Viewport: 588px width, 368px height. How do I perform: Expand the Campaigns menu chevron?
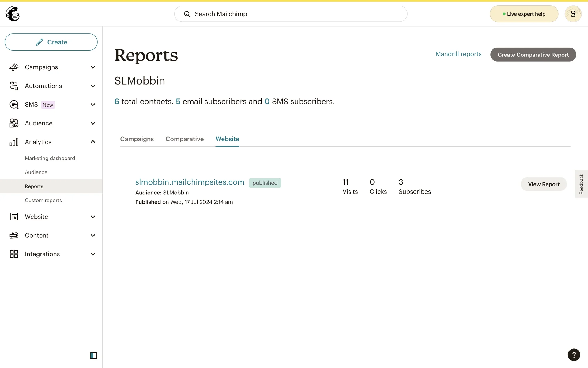click(93, 67)
